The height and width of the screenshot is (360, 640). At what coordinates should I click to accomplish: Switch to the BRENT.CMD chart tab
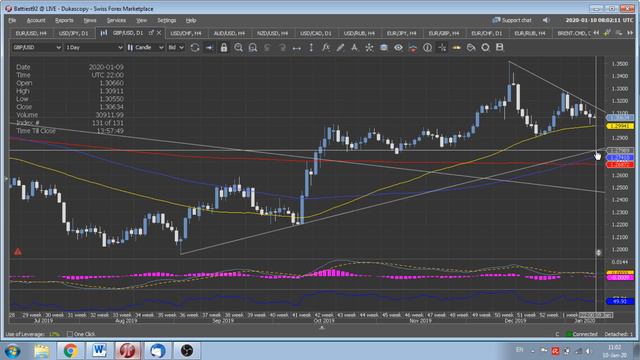[573, 33]
